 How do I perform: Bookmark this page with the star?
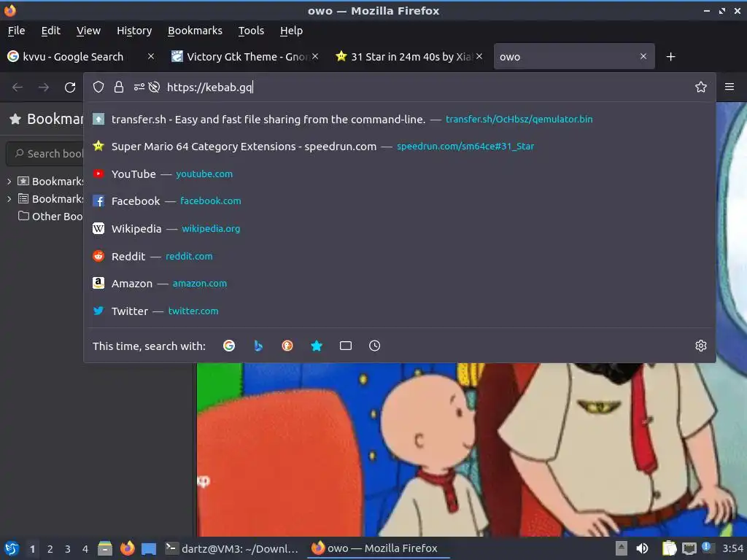pyautogui.click(x=700, y=87)
